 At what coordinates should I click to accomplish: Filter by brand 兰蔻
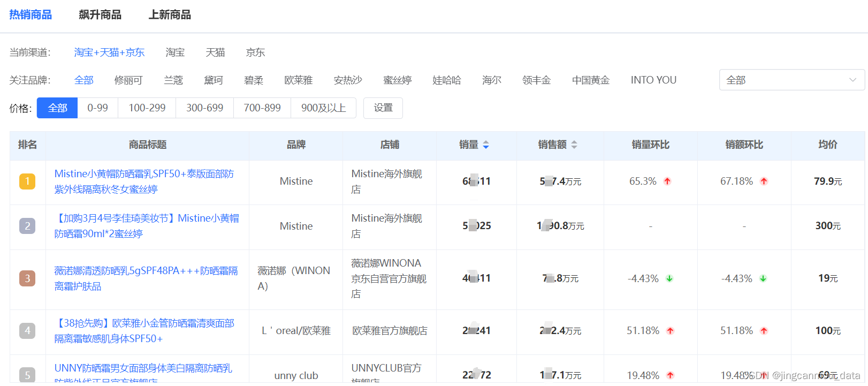tap(173, 80)
